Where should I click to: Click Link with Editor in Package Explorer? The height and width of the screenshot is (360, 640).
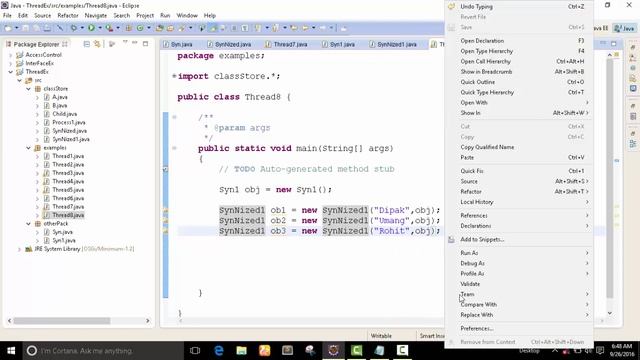(x=97, y=44)
